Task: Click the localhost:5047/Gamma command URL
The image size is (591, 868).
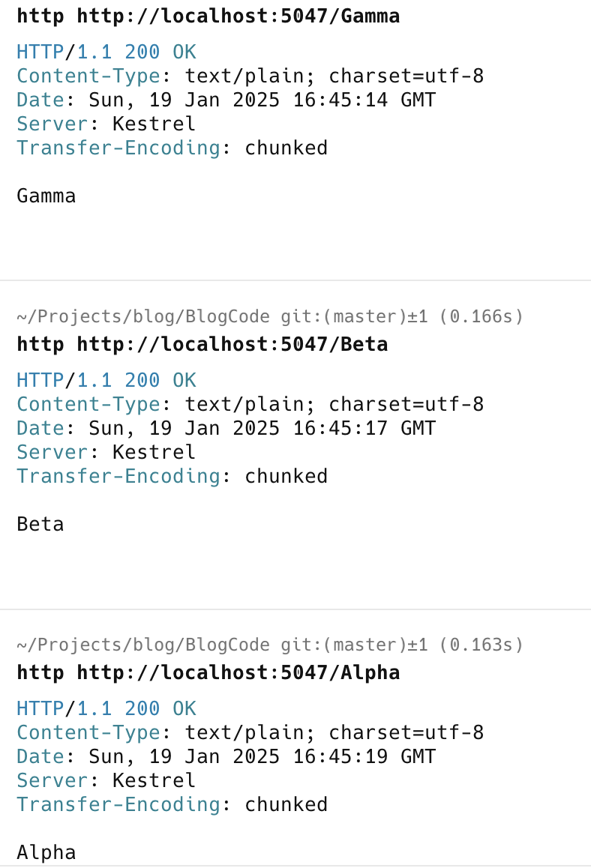Action: (238, 16)
